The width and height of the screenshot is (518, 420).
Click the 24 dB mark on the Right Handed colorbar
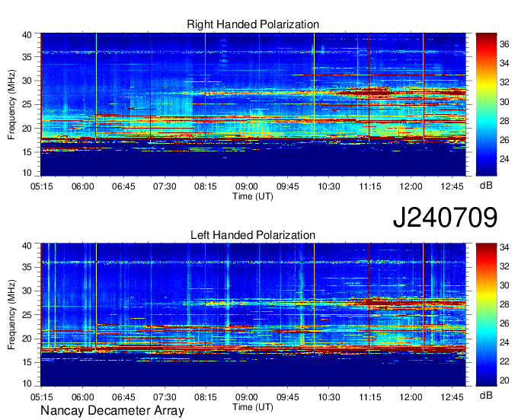pos(504,159)
